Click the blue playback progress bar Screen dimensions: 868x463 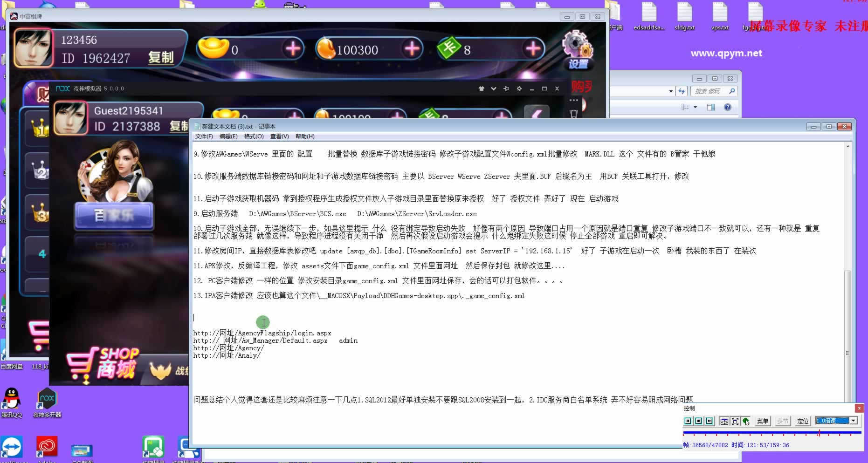(772, 433)
